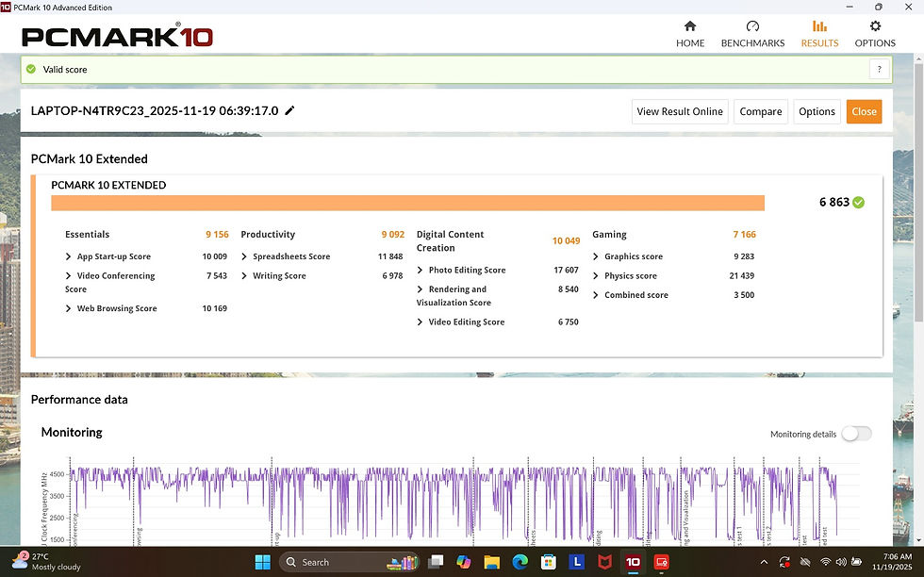Click the PCMark 10 taskbar icon
The image size is (924, 577).
(x=634, y=562)
